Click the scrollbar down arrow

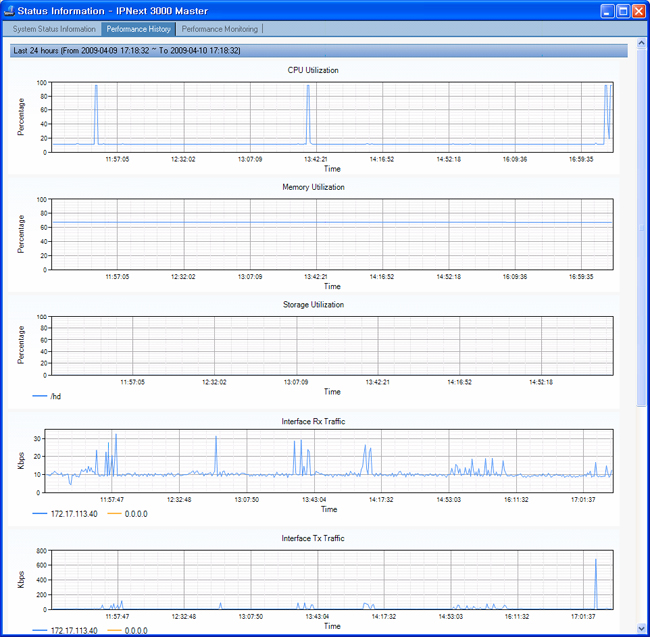[642, 630]
